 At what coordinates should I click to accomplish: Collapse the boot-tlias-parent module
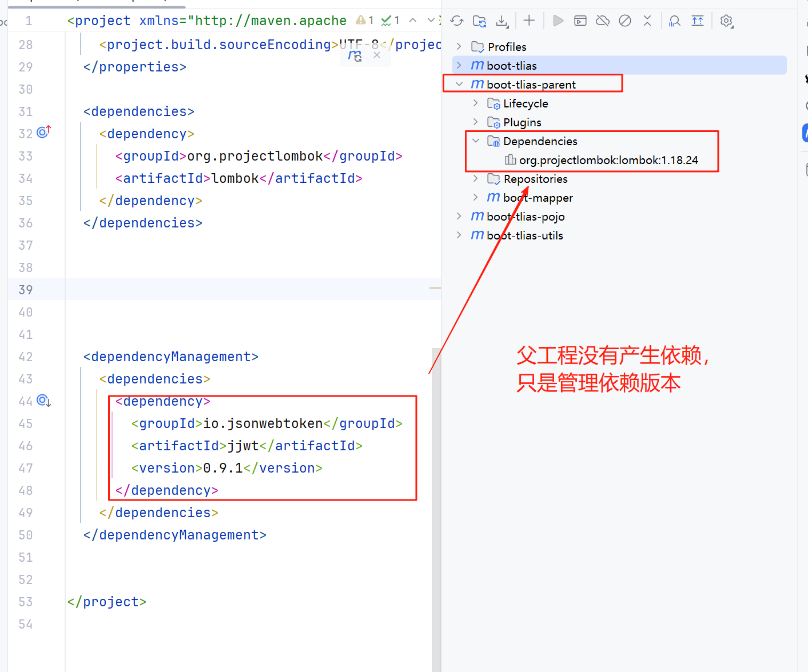tap(459, 84)
